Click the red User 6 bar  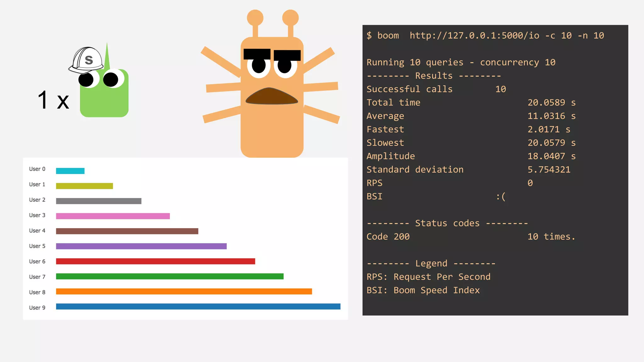pos(155,261)
